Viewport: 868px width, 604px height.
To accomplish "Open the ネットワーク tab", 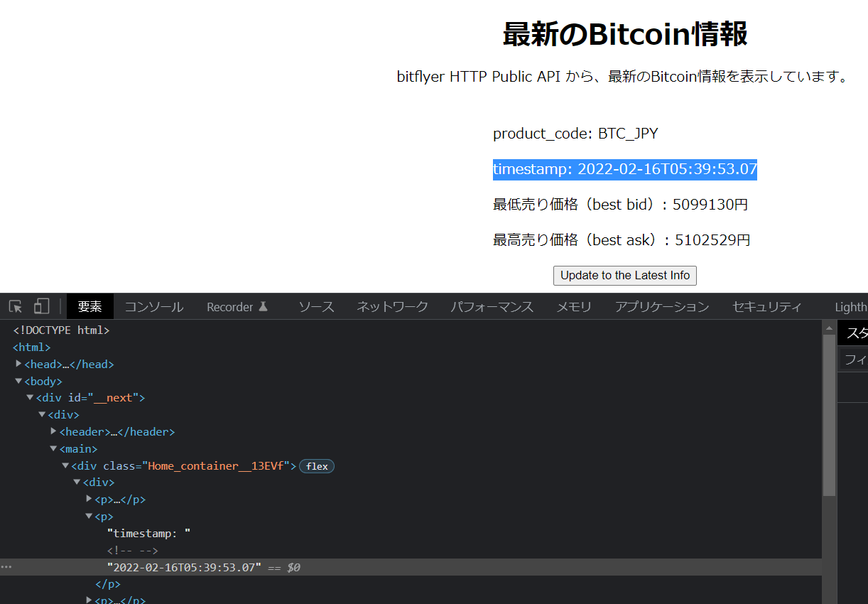I will 393,307.
